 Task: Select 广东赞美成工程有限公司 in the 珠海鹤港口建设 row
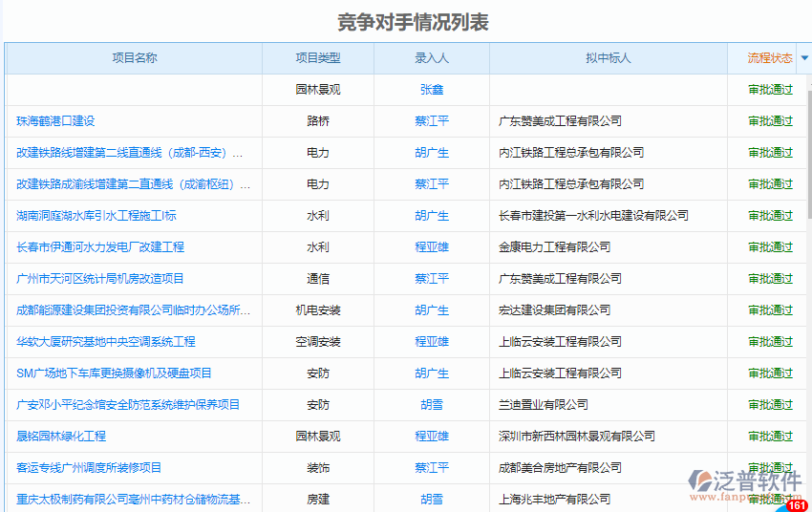pyautogui.click(x=560, y=121)
